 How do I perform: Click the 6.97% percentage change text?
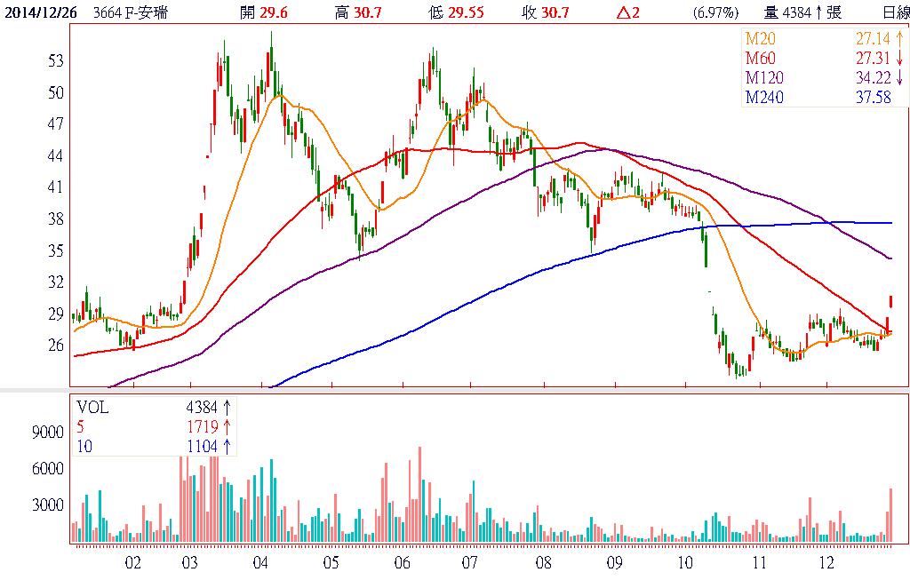point(714,12)
